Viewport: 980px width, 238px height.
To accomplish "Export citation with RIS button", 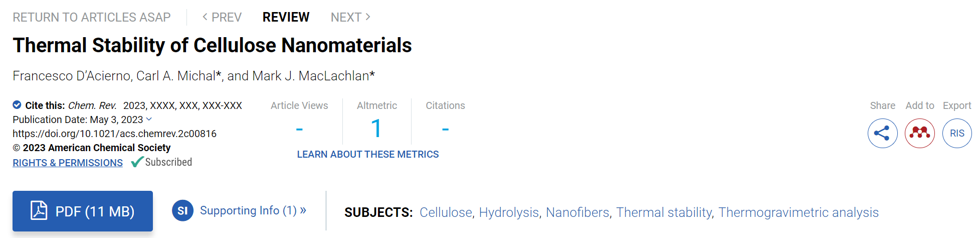I will tap(957, 133).
